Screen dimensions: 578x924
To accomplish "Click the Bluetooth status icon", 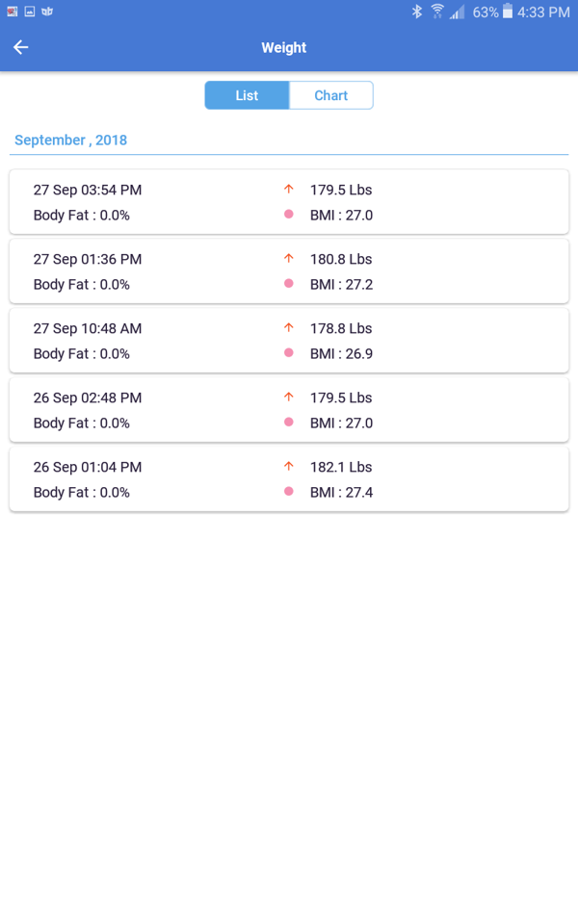I will tap(417, 12).
